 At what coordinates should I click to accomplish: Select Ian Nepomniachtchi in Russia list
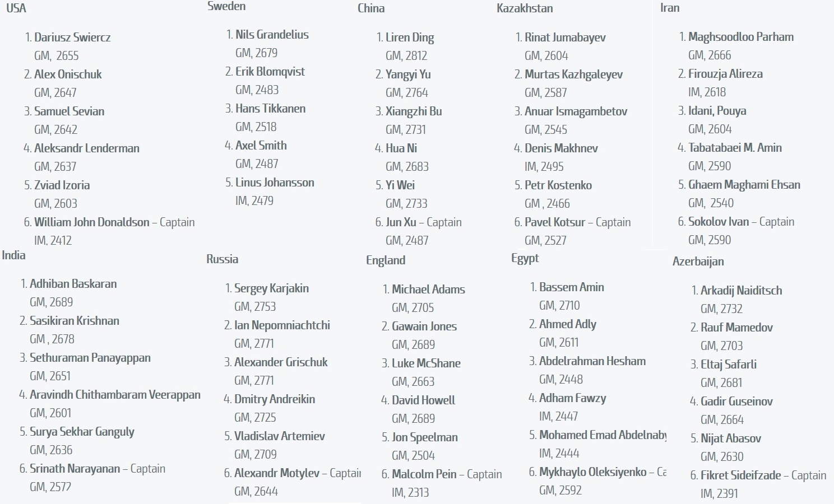282,325
